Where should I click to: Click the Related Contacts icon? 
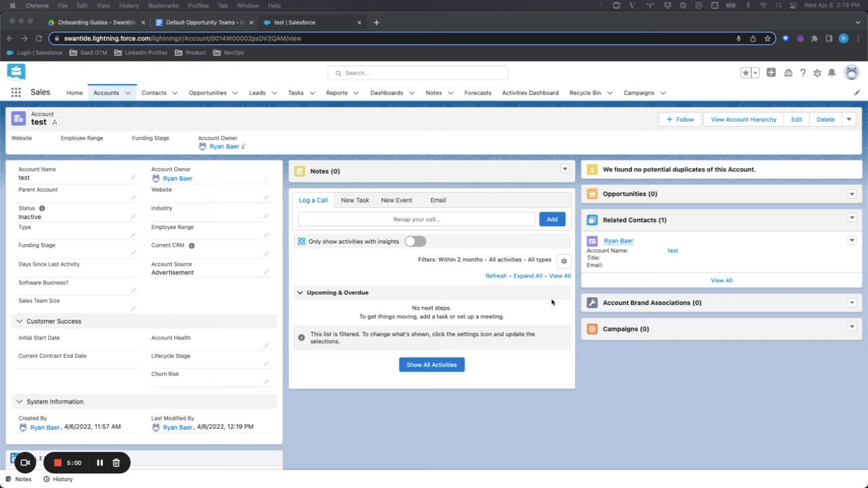tap(592, 220)
